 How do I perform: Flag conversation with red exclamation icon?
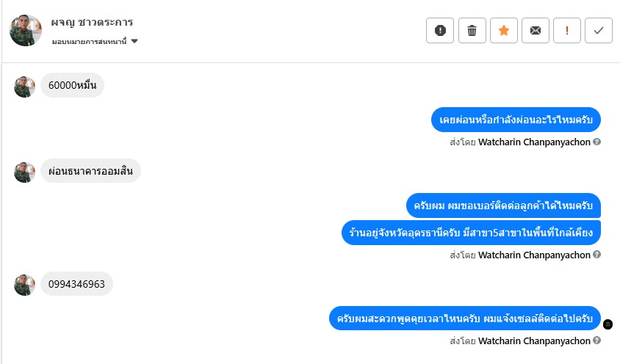(x=566, y=30)
